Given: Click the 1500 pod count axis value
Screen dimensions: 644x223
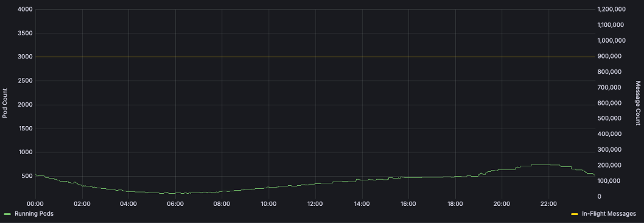Looking at the screenshot, I should point(26,129).
